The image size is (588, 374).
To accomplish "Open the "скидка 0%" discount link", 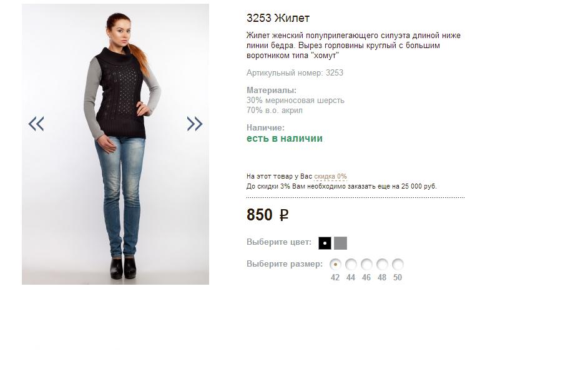I will pos(330,176).
